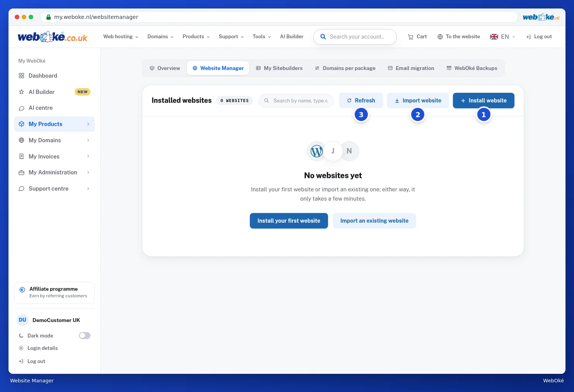
Task: Open the Affiliate programme card text
Action: [58, 293]
